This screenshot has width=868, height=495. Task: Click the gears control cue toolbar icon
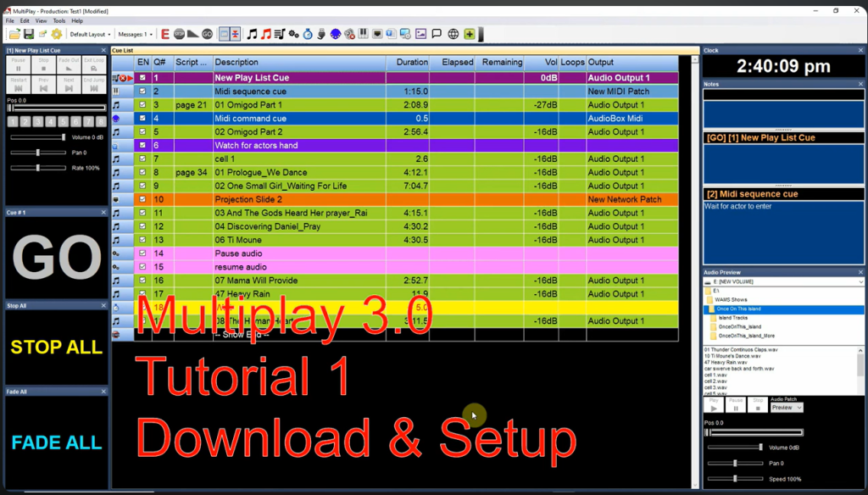(294, 35)
